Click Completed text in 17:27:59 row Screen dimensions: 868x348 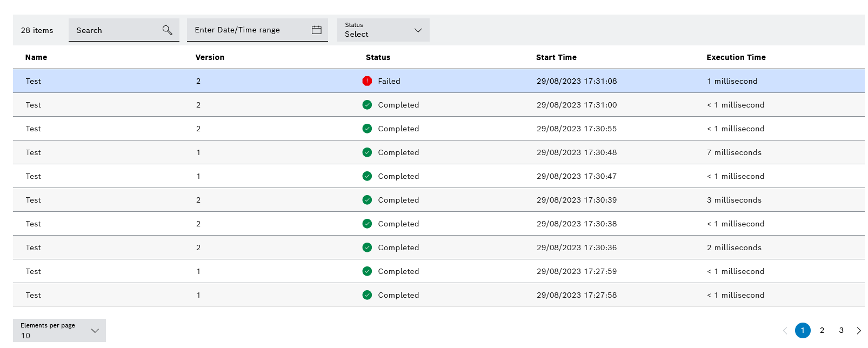coord(398,271)
